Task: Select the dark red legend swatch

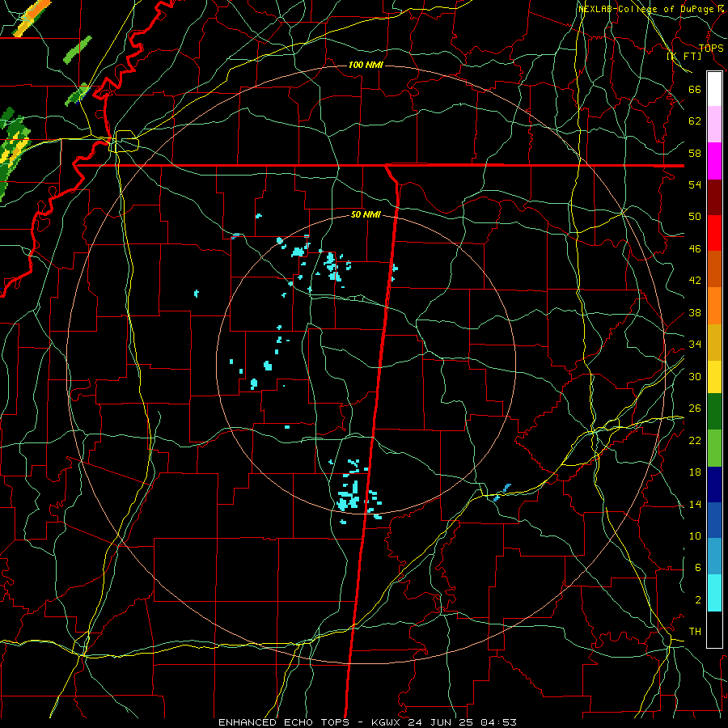Action: [x=714, y=197]
